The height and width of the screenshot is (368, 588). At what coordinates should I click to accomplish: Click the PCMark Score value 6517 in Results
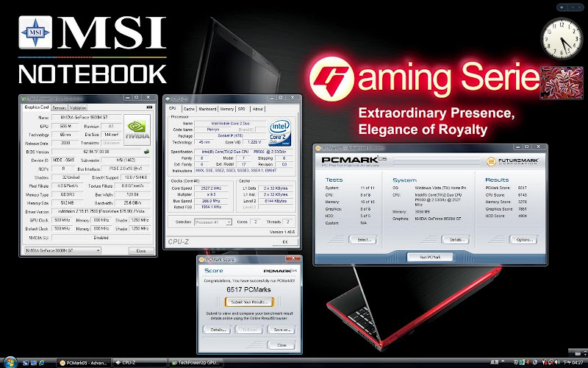(x=523, y=188)
